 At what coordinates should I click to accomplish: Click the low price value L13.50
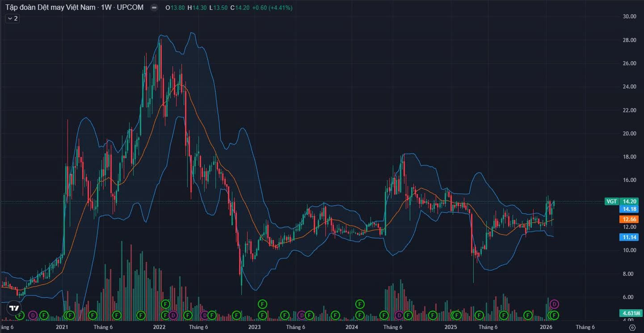[219, 8]
